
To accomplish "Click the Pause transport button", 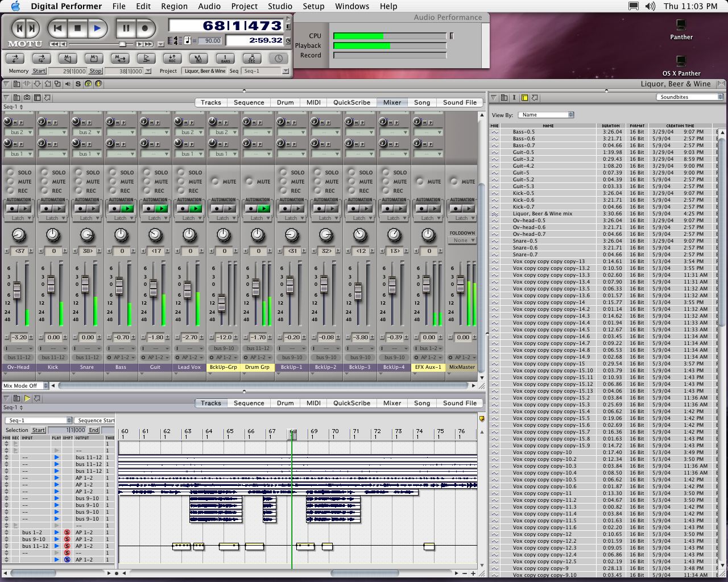I will coord(126,28).
